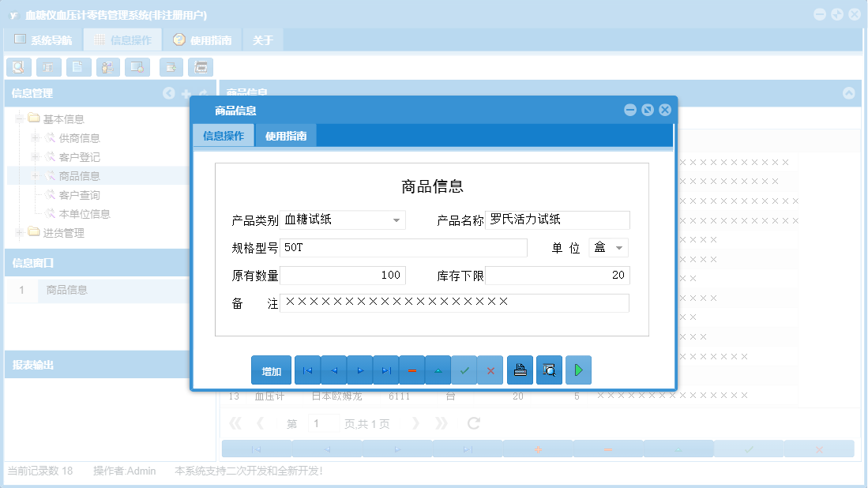Print the record using the printer icon
The height and width of the screenshot is (488, 868).
520,370
